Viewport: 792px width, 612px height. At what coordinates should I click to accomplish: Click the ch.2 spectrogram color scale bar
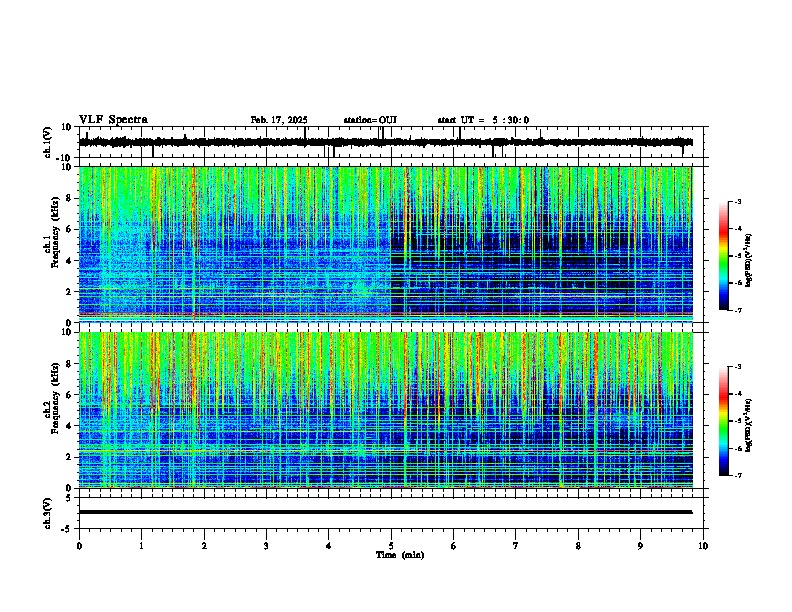(724, 421)
